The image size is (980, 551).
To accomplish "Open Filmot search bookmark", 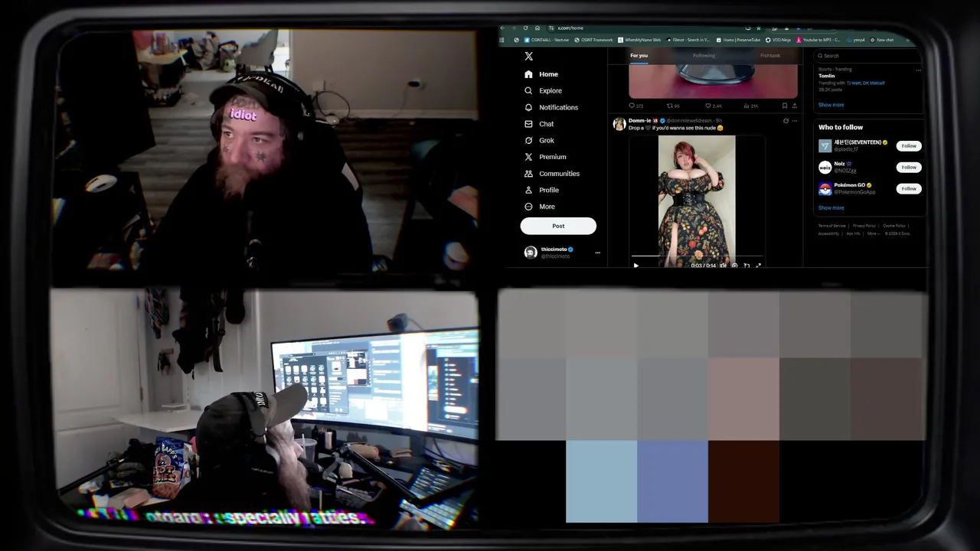I will point(688,40).
